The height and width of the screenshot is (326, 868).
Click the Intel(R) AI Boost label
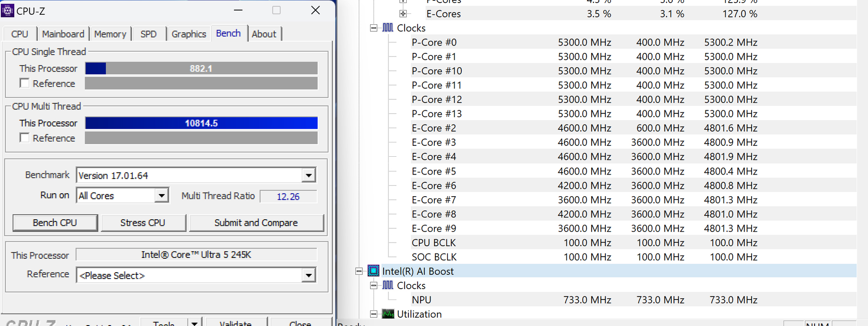(x=418, y=271)
